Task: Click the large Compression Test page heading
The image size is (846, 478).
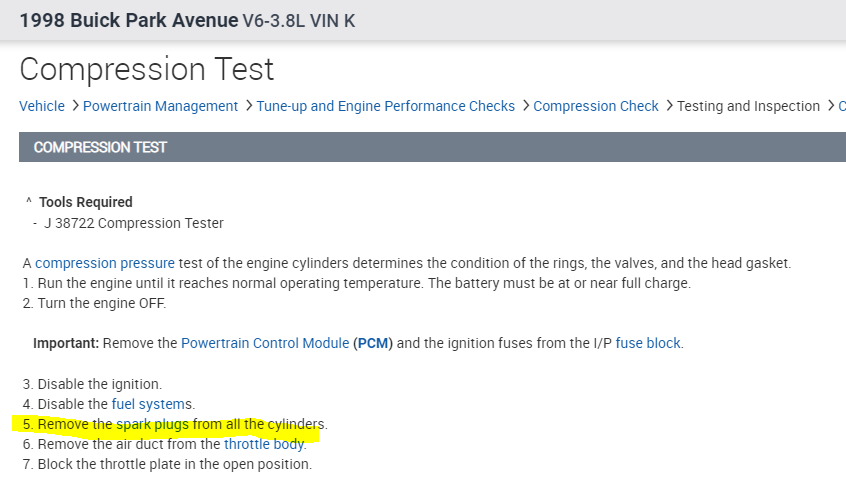Action: [x=146, y=69]
